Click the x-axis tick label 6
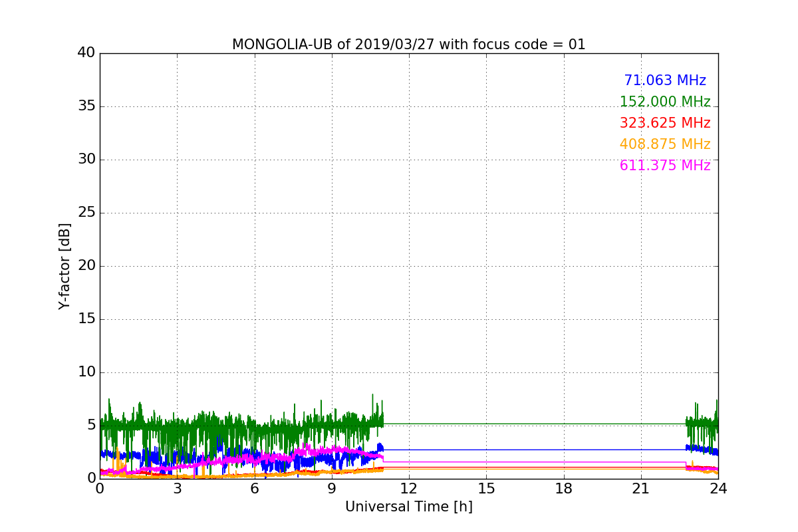The width and height of the screenshot is (798, 532). click(255, 489)
